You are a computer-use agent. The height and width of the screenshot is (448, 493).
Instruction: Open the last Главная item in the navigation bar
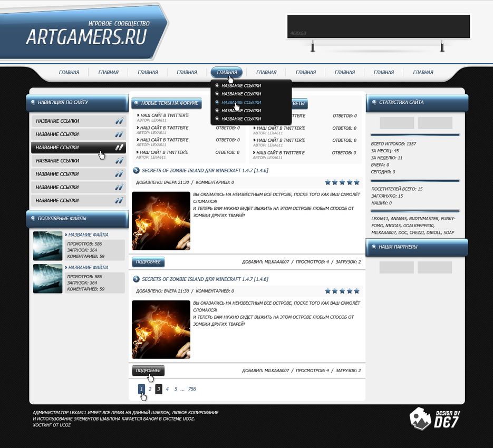click(423, 72)
